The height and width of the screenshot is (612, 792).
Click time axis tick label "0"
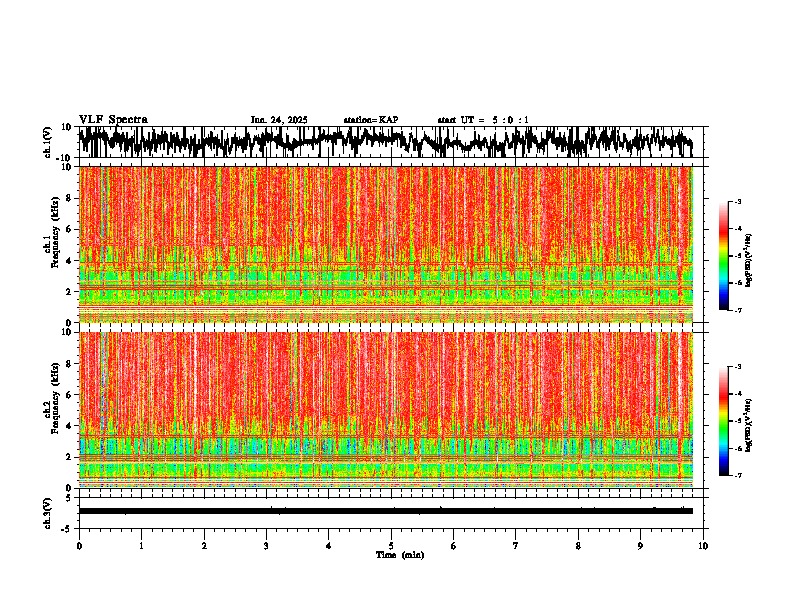(79, 546)
